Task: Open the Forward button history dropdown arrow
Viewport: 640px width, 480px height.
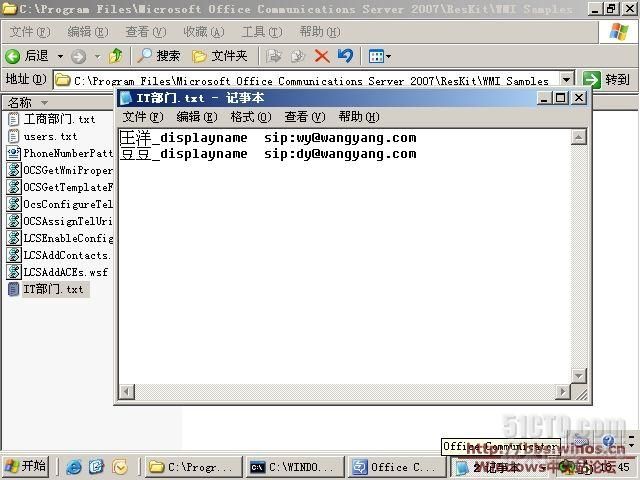Action: point(97,56)
